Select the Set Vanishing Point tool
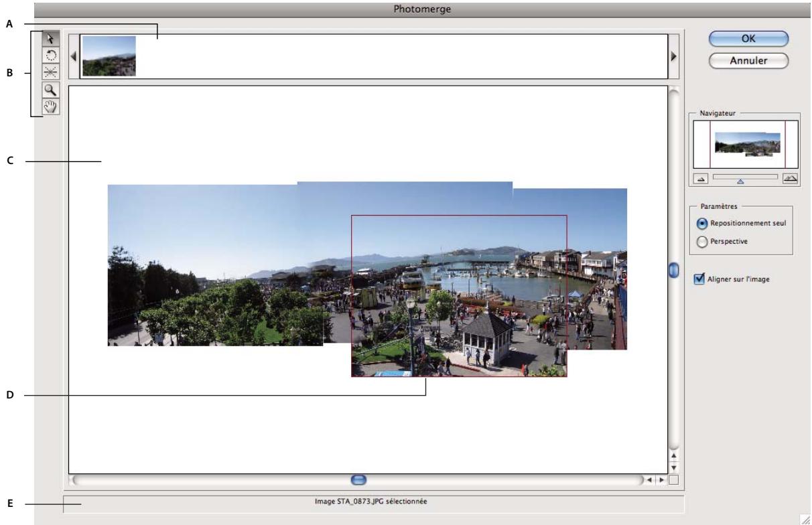The image size is (812, 525). 51,70
